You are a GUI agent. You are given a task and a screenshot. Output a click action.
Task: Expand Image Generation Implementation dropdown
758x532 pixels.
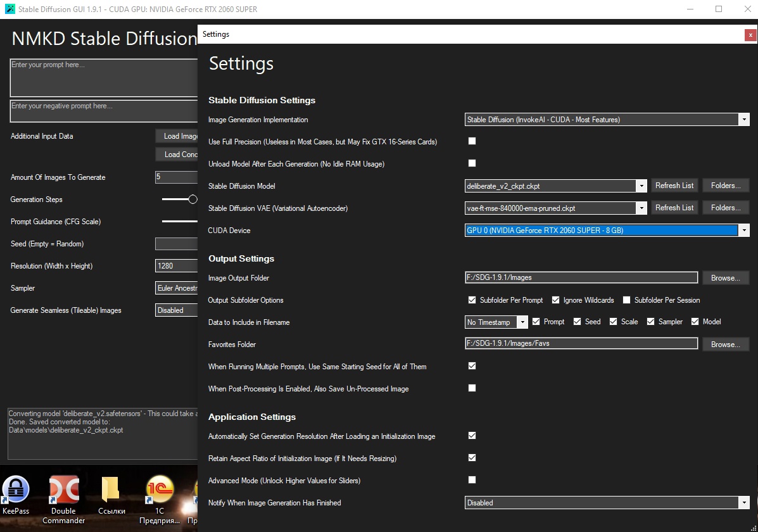(x=744, y=120)
